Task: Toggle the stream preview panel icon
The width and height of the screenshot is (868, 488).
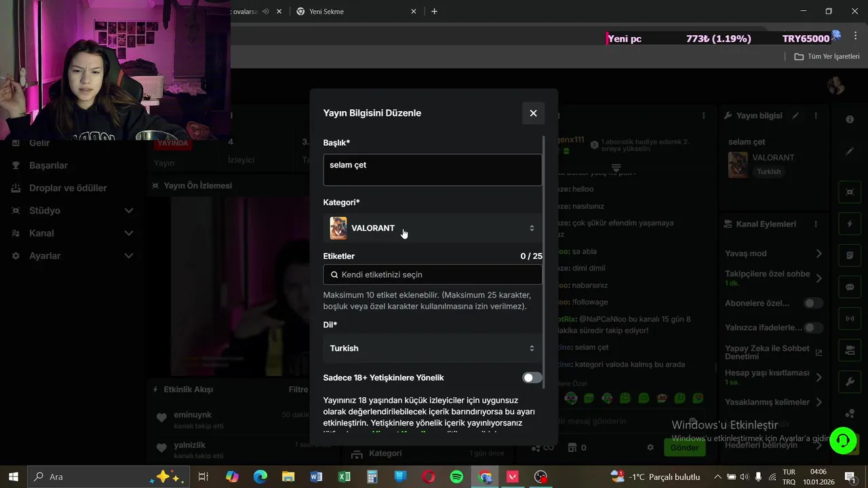Action: [850, 192]
